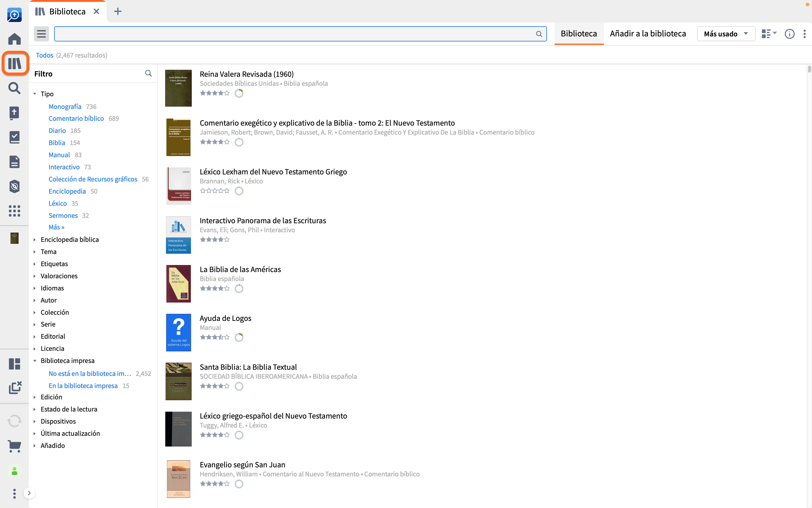Expand the Enciclopedia bíblica filter section

[35, 240]
